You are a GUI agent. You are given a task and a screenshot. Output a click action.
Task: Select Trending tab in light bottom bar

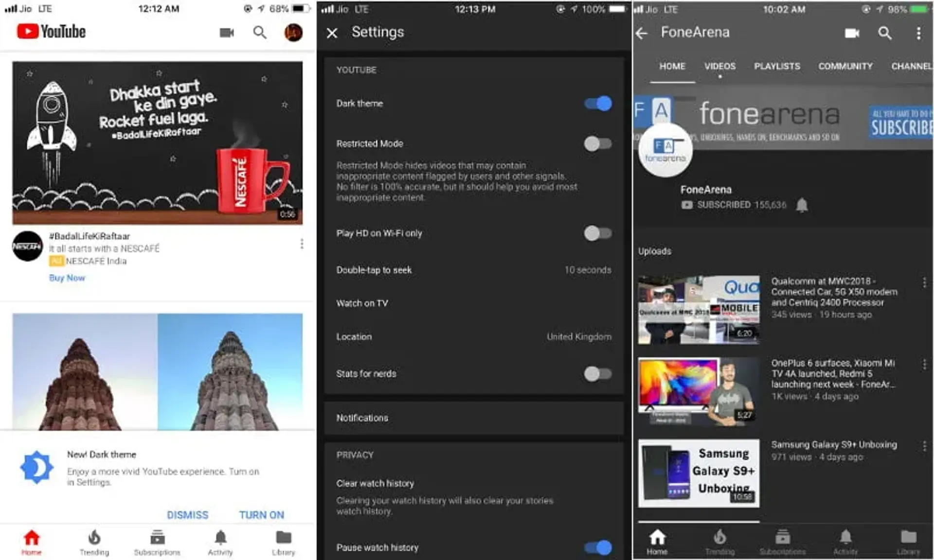coord(94,542)
